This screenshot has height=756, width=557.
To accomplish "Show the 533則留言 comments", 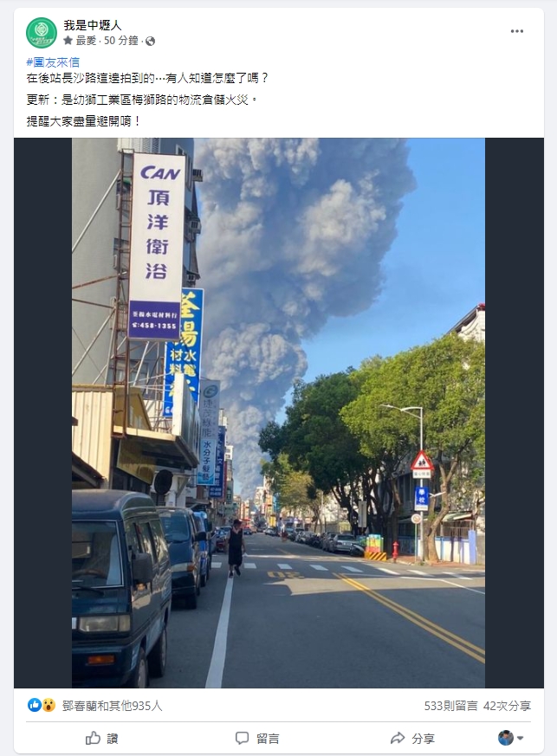I will (451, 706).
